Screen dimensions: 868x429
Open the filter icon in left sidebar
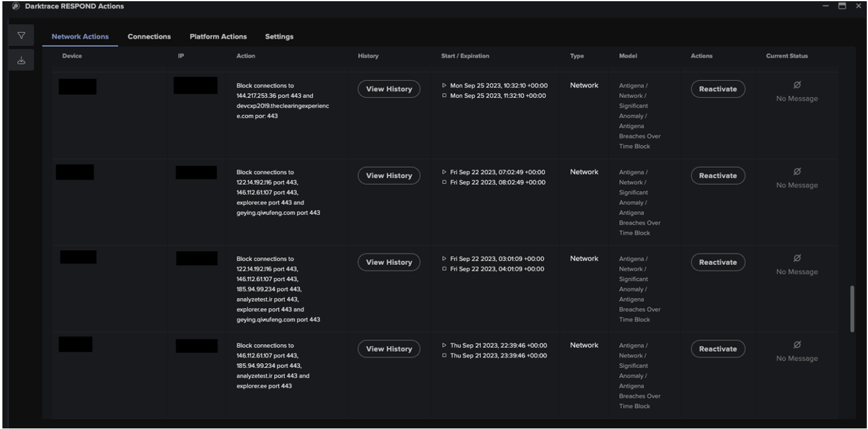[x=21, y=37]
